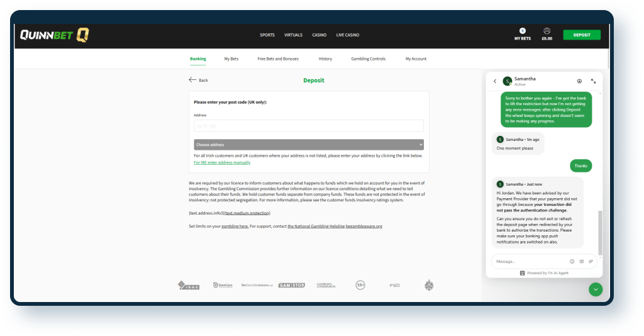Click the crest emblem in footer
Viewport: 644px width, 336px height.
tap(429, 285)
